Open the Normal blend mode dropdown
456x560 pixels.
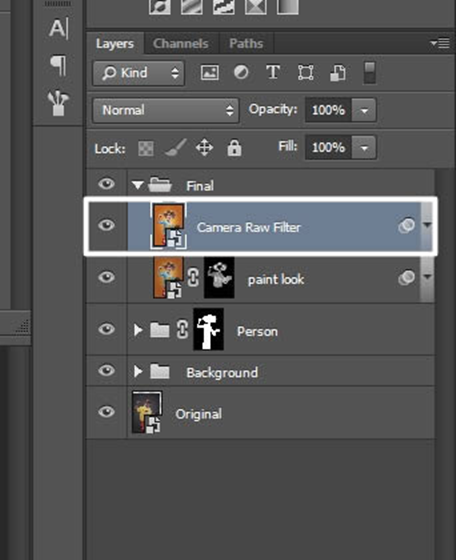[x=166, y=110]
